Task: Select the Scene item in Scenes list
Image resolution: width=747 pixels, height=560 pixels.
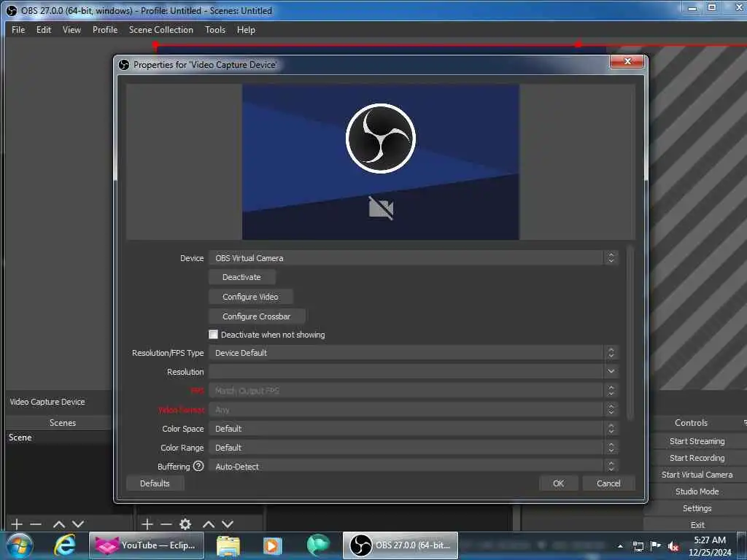Action: pos(58,437)
